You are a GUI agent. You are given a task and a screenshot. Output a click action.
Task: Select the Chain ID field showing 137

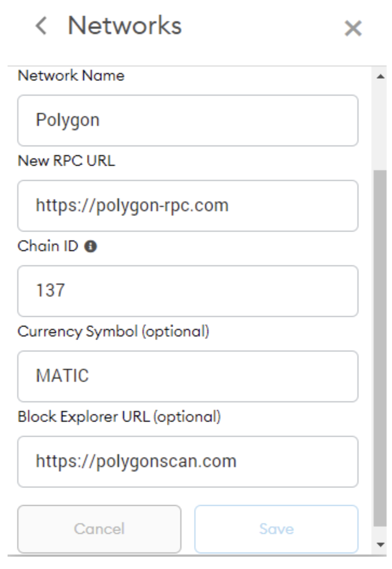click(187, 291)
